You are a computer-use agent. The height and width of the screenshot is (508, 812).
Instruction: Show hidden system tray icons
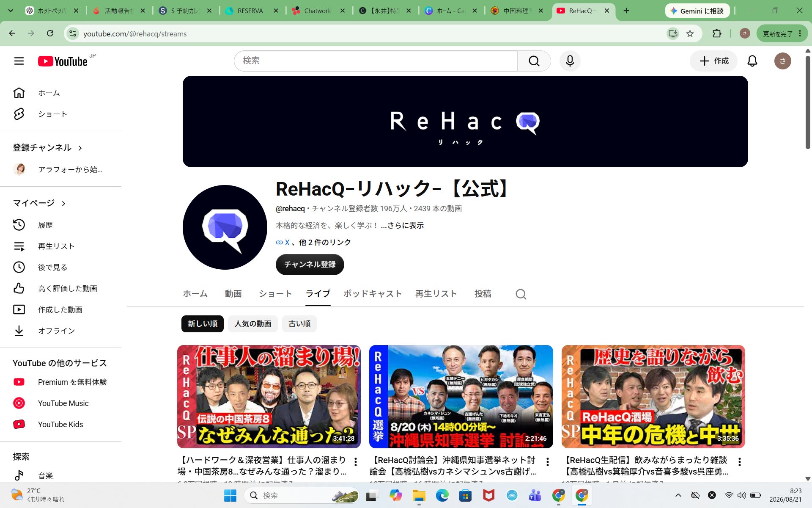(678, 495)
